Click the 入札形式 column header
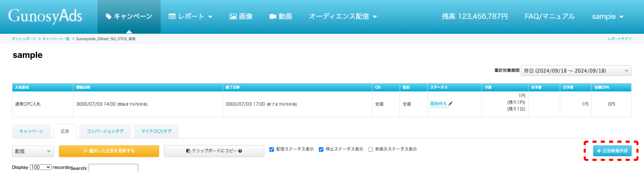Viewport: 644px width, 182px height. click(x=42, y=87)
